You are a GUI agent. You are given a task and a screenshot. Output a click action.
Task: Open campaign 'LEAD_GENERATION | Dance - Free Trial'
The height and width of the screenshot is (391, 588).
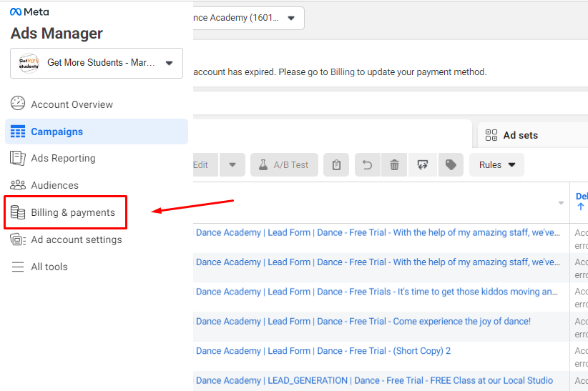[374, 380]
